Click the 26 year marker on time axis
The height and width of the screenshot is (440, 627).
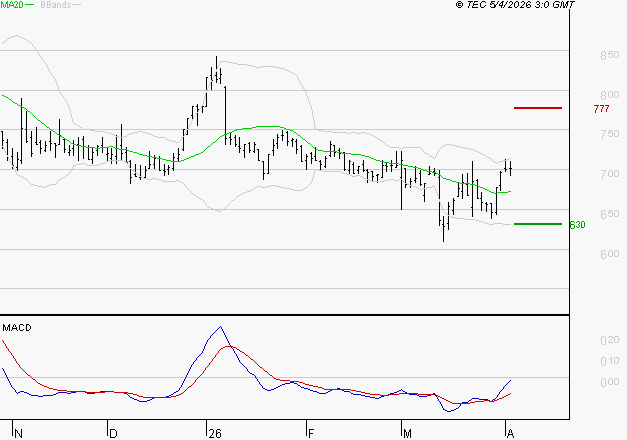pyautogui.click(x=215, y=434)
